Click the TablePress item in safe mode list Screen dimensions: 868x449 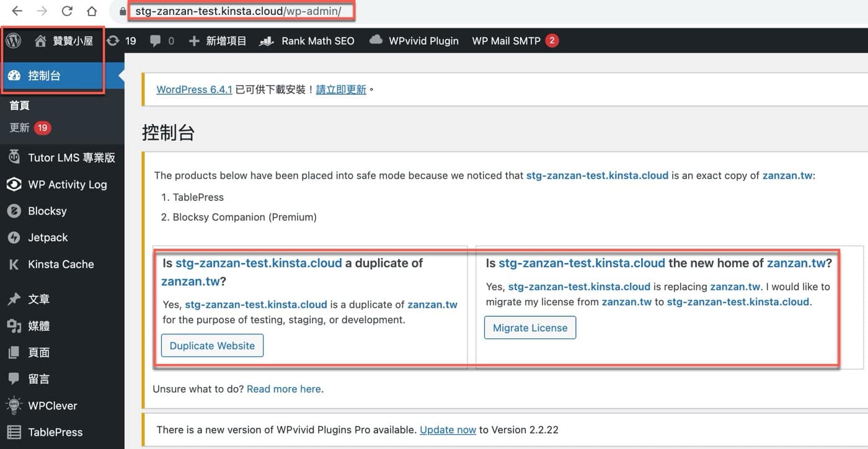(x=198, y=197)
